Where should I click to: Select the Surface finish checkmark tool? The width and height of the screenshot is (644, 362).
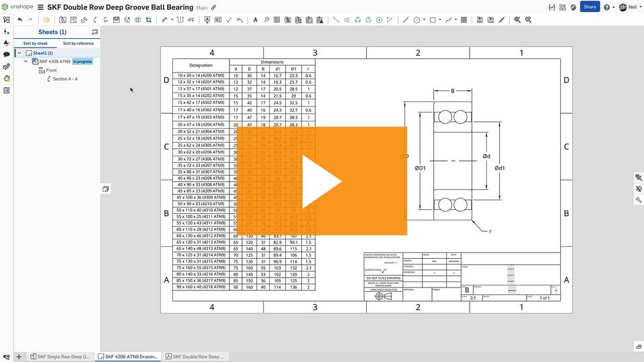229,19
